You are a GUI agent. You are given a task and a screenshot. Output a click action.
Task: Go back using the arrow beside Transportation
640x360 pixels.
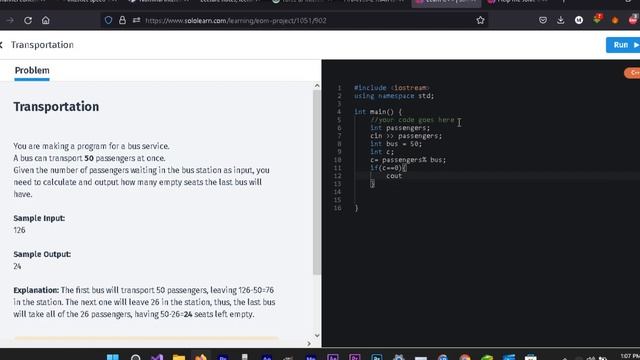[2, 45]
